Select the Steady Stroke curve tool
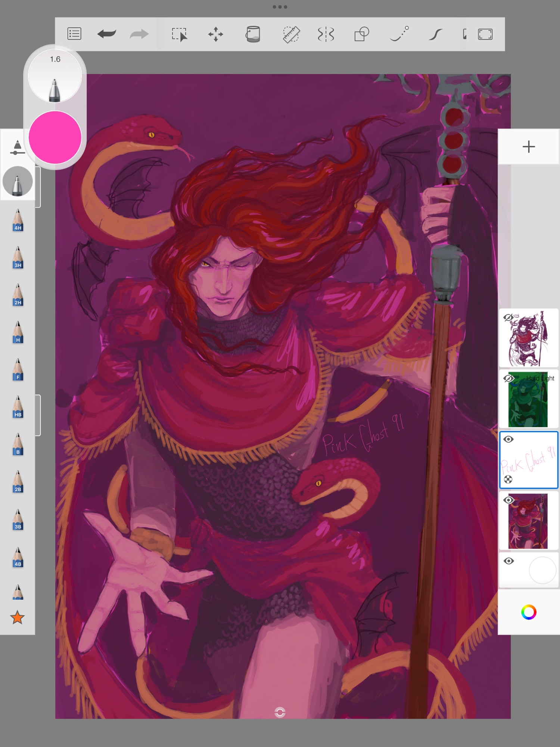 (435, 34)
